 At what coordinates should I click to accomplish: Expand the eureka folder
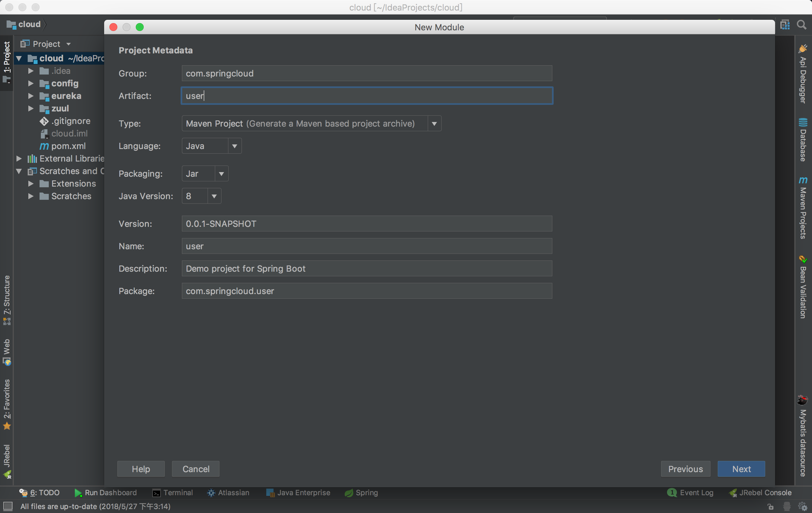pyautogui.click(x=31, y=96)
